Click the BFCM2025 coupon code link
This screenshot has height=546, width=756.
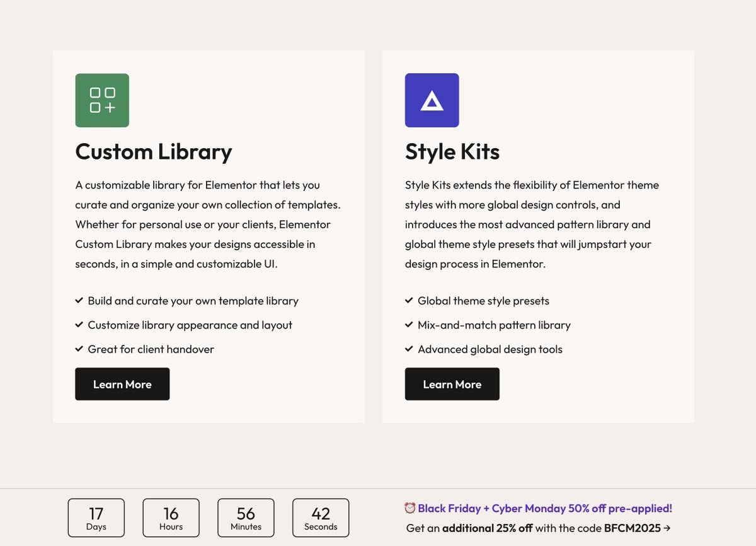click(633, 528)
